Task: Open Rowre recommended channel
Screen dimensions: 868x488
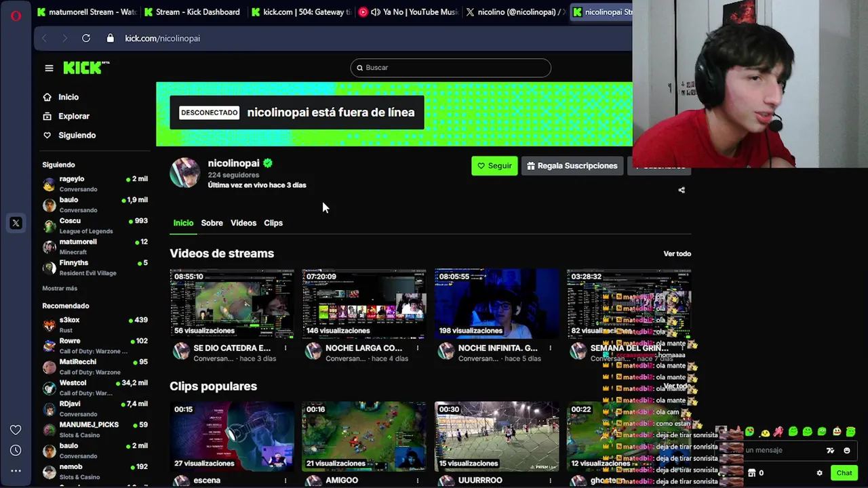Action: tap(95, 345)
